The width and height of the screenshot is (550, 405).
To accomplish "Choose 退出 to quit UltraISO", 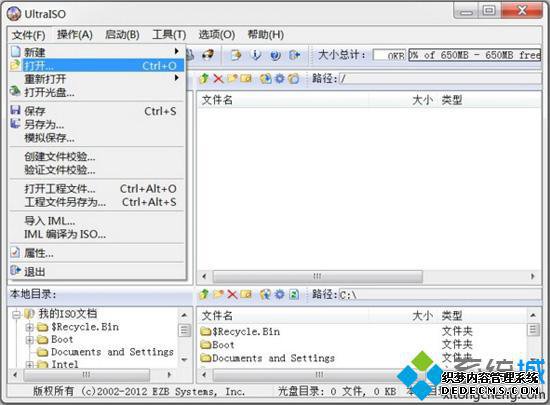I will [96, 272].
